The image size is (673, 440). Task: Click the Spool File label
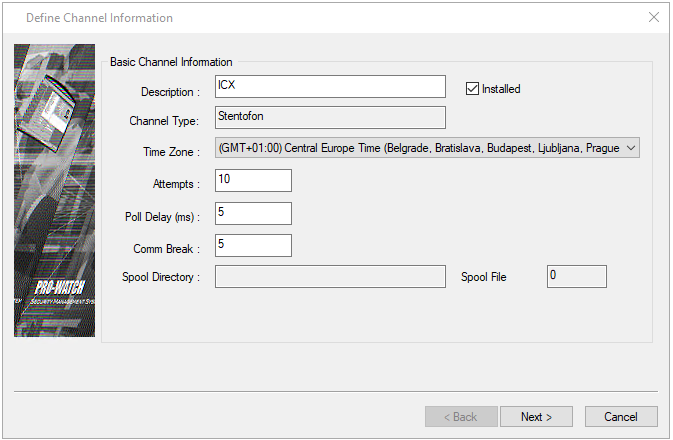483,277
